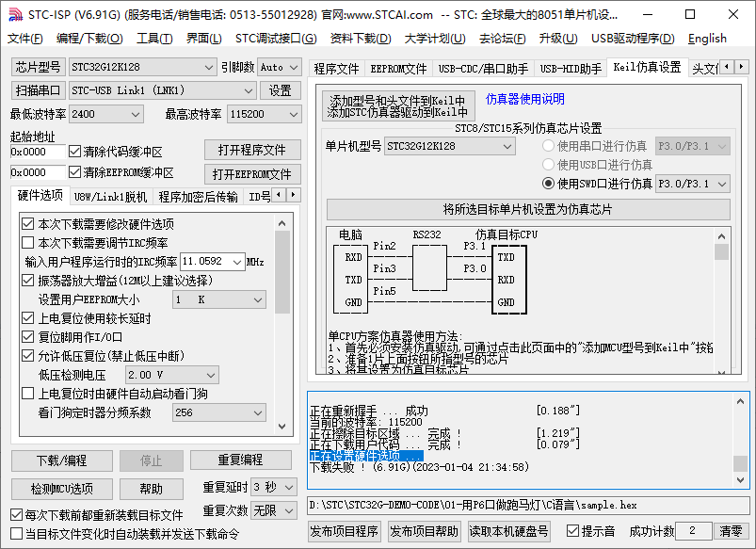Open the USB驱动程序(D) menu

click(x=633, y=39)
